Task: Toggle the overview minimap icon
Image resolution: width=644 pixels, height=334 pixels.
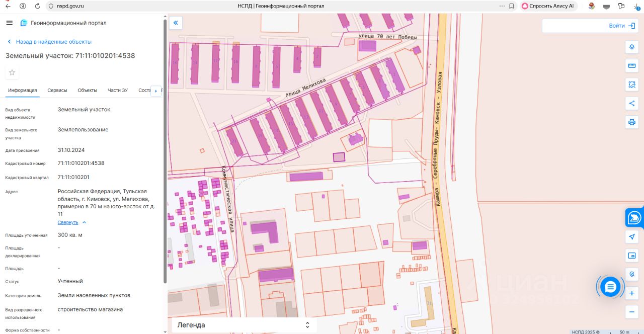Action: pyautogui.click(x=632, y=256)
